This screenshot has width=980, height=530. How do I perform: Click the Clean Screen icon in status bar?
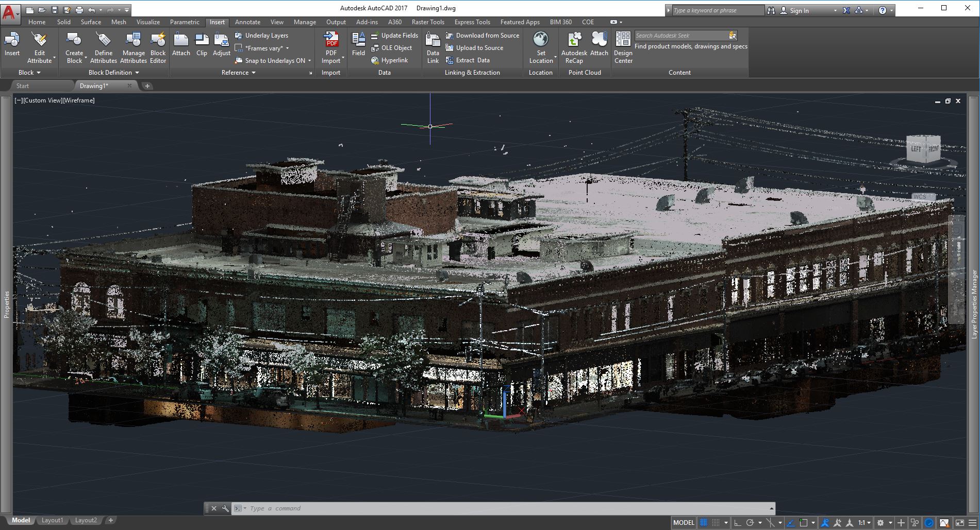[960, 523]
